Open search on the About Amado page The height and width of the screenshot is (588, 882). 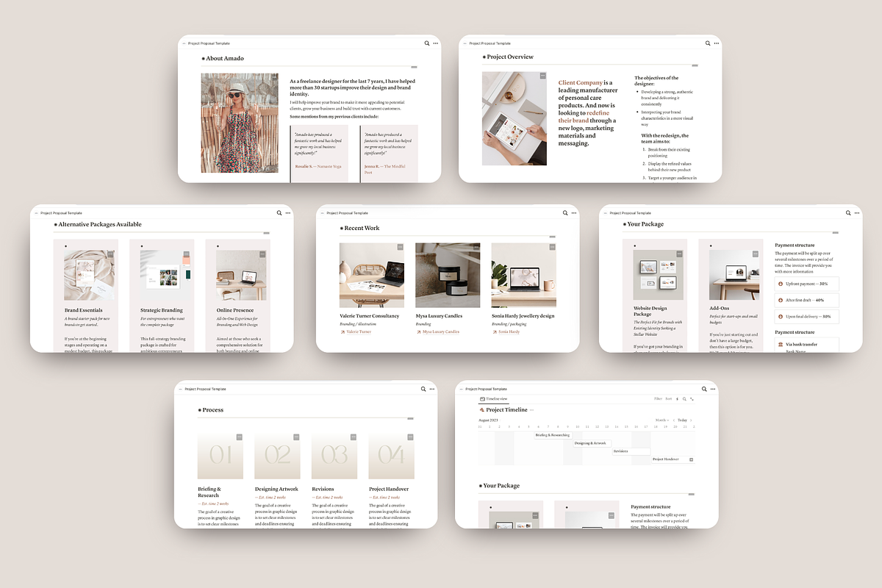pyautogui.click(x=426, y=43)
